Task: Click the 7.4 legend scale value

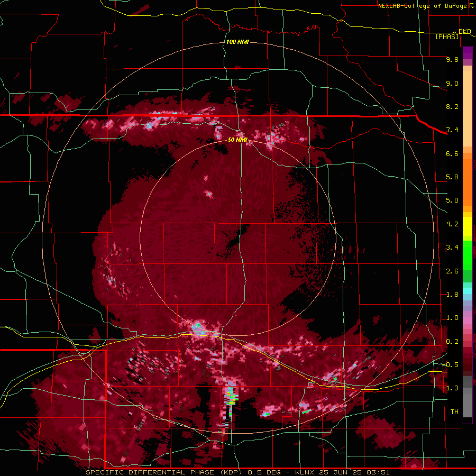Action: pos(452,130)
